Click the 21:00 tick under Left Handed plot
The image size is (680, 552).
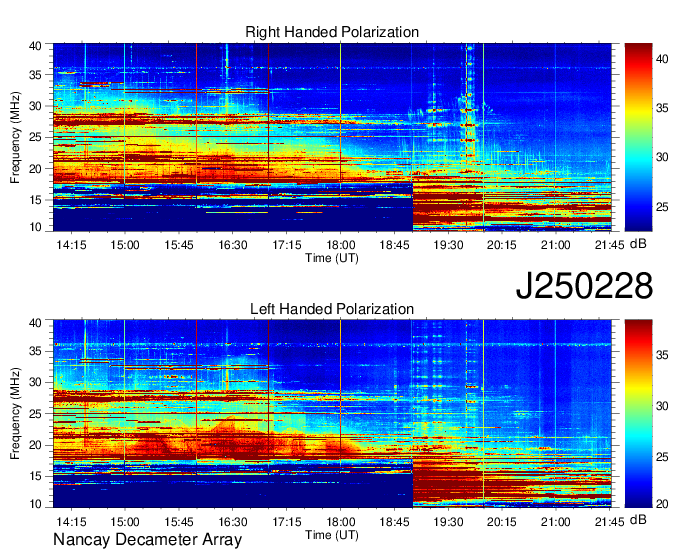tap(556, 522)
